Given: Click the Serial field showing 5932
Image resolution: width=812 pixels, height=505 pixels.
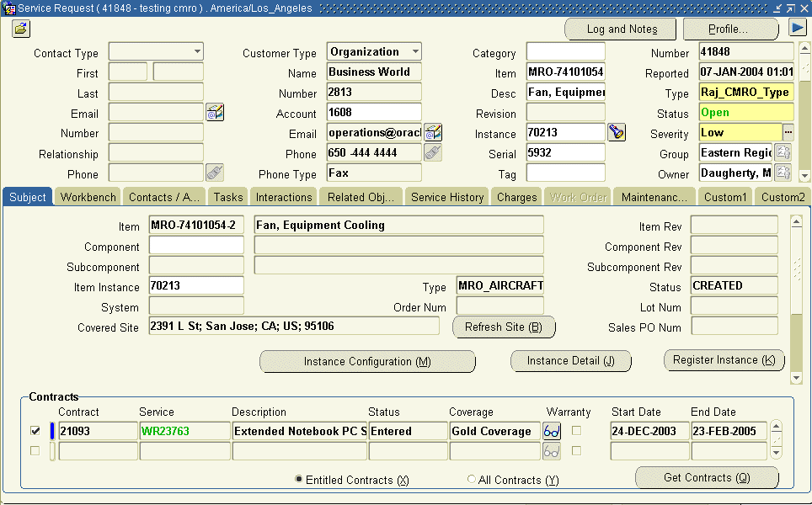Looking at the screenshot, I should (x=565, y=152).
